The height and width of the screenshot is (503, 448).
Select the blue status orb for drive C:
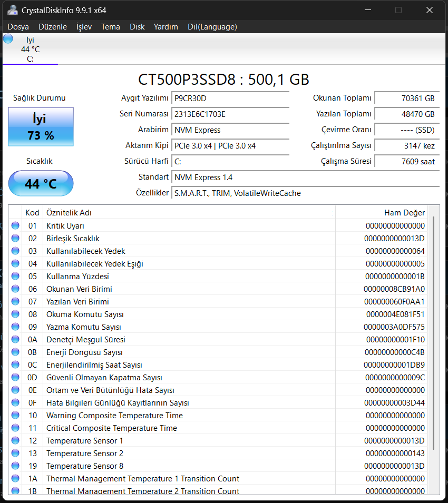(x=8, y=39)
